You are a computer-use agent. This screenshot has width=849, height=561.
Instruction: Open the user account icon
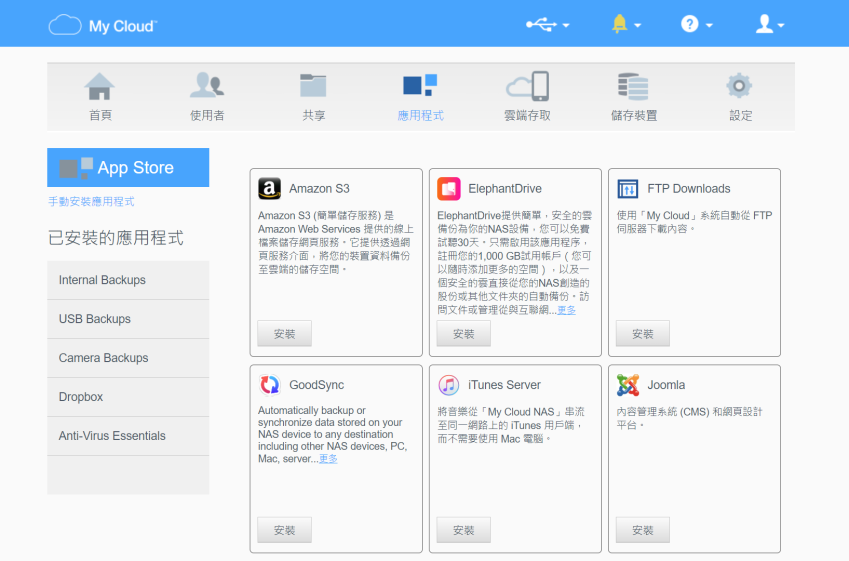764,24
